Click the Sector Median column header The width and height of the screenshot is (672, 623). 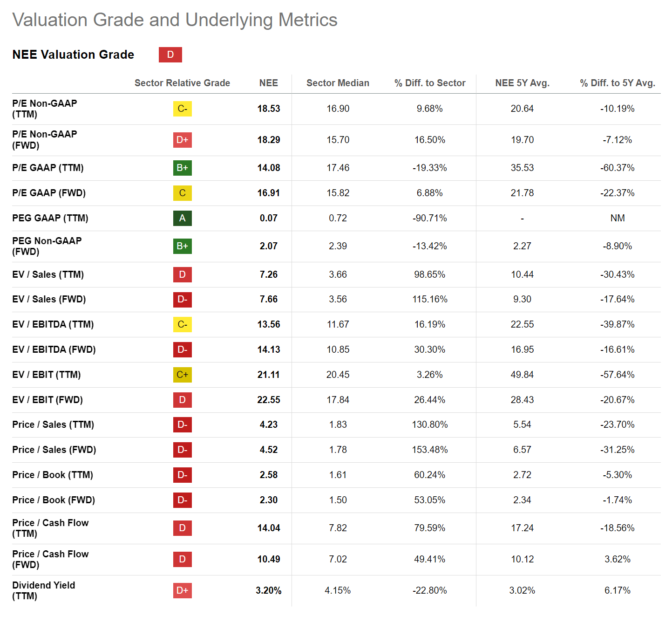pos(338,83)
